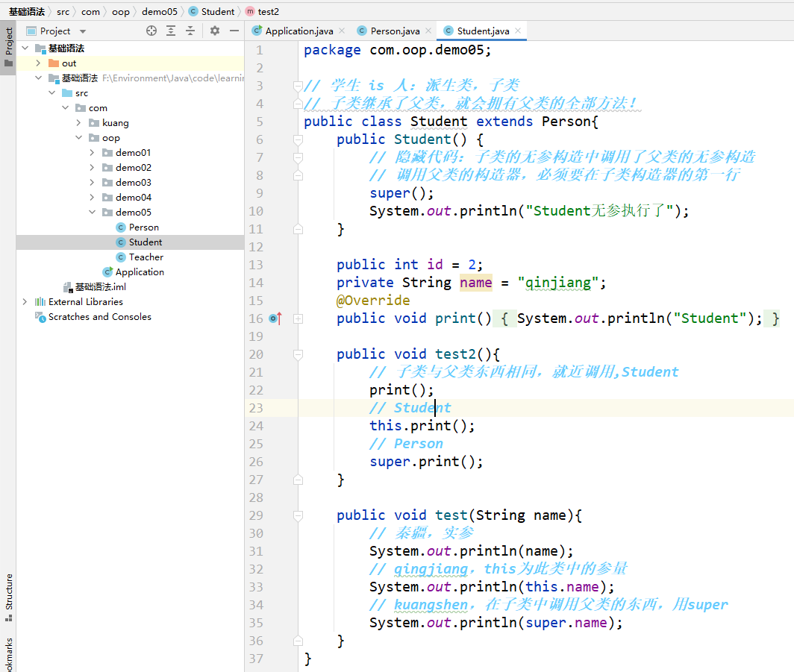Expand the demo03 package folder

pos(92,182)
